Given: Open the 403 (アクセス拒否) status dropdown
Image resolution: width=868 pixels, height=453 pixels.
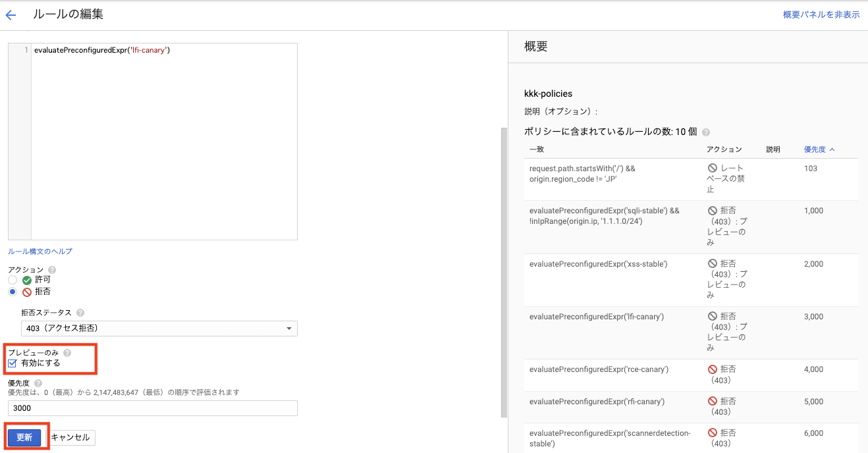Looking at the screenshot, I should point(159,329).
